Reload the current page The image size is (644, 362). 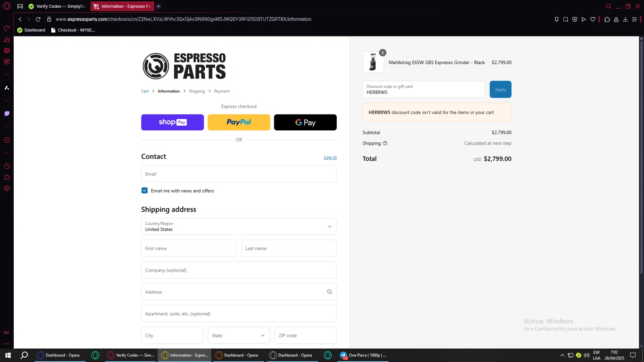(x=38, y=19)
